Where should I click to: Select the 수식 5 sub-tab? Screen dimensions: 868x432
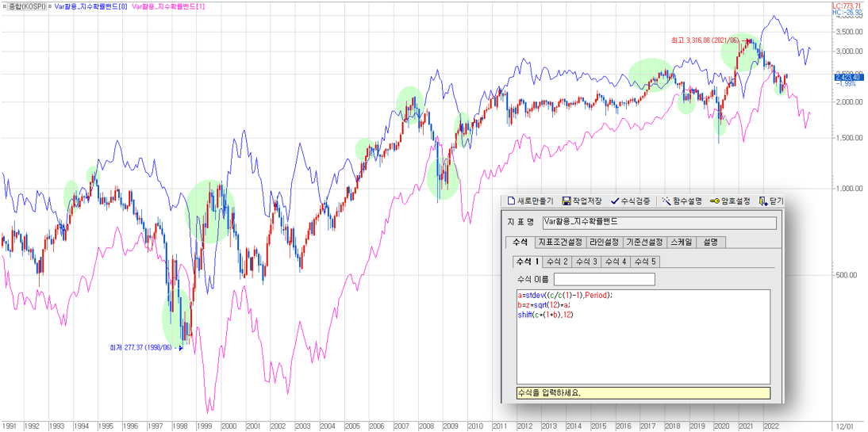pyautogui.click(x=644, y=262)
